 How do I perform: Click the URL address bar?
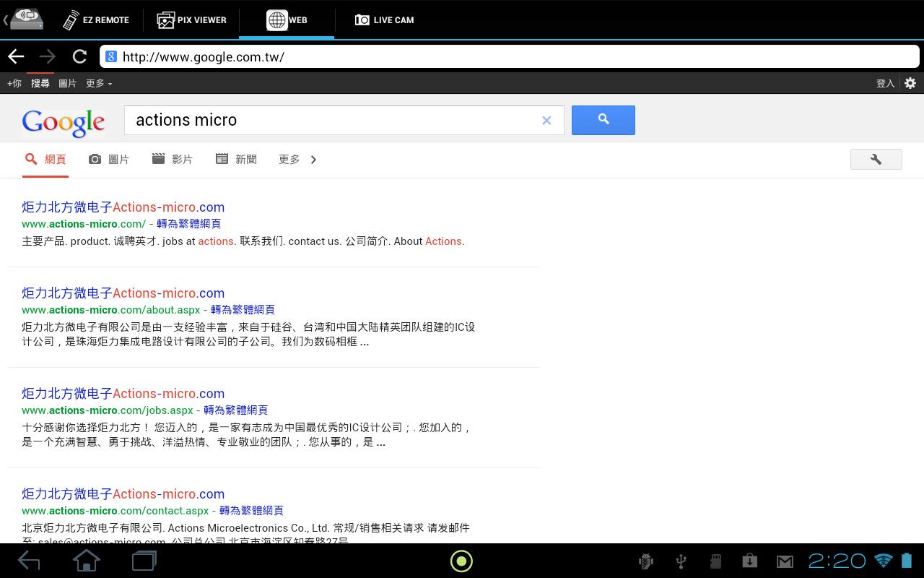point(509,56)
